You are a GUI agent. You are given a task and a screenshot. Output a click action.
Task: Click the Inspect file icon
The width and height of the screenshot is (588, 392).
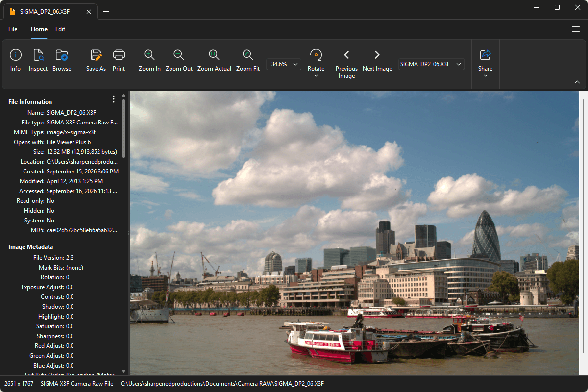pos(38,55)
